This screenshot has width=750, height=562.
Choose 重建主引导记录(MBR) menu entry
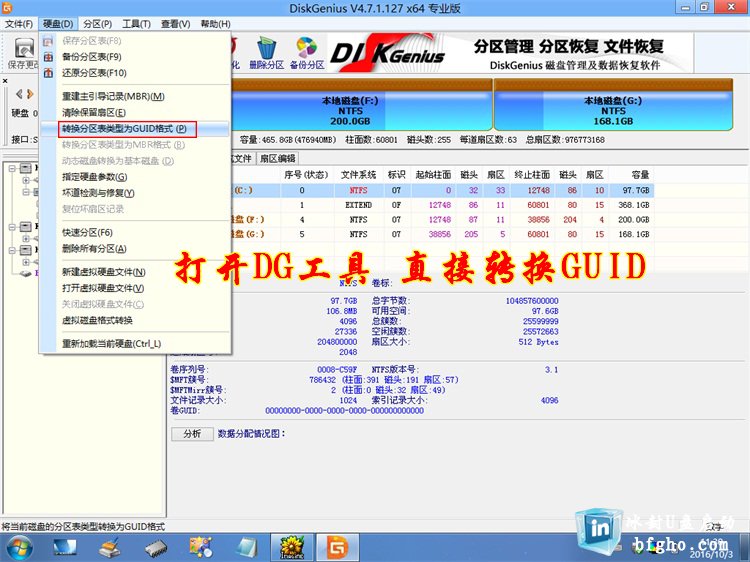coord(134,97)
